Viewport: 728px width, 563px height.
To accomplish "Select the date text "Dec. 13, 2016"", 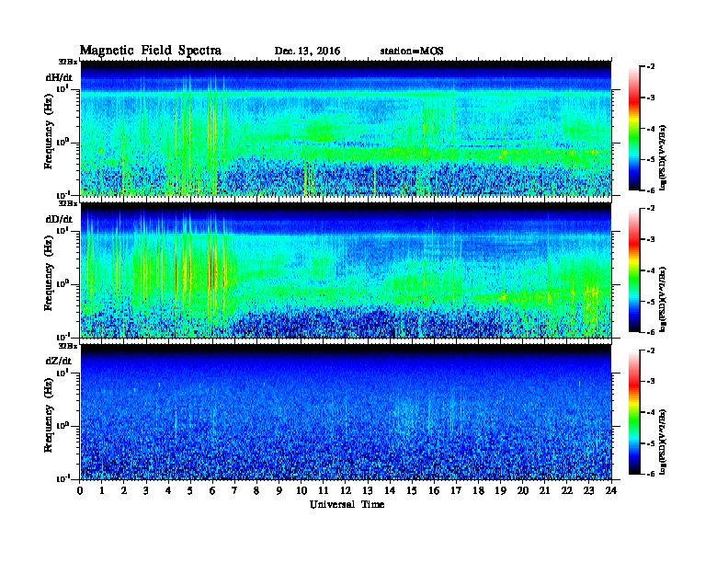I will pyautogui.click(x=307, y=52).
